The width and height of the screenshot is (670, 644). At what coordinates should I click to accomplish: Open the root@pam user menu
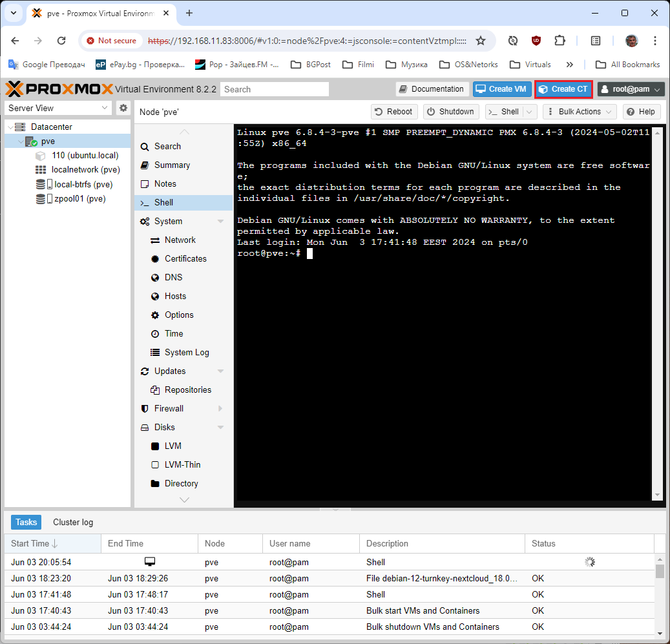pyautogui.click(x=631, y=89)
